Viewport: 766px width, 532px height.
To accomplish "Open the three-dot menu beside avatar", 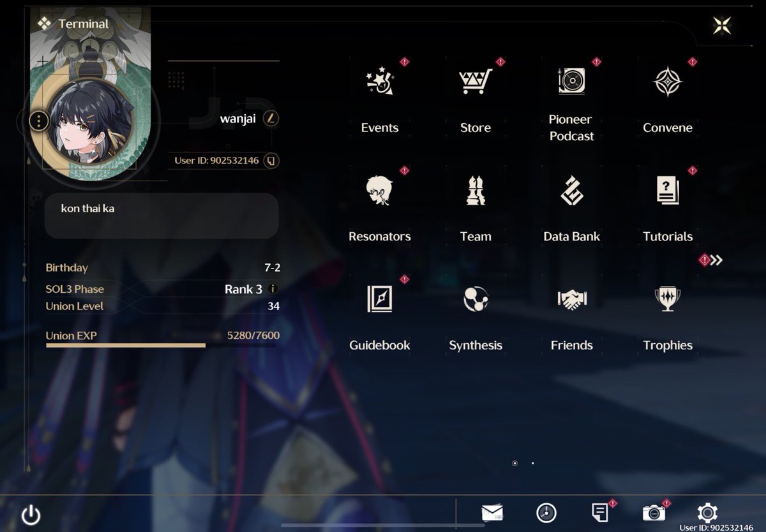I will coord(39,121).
